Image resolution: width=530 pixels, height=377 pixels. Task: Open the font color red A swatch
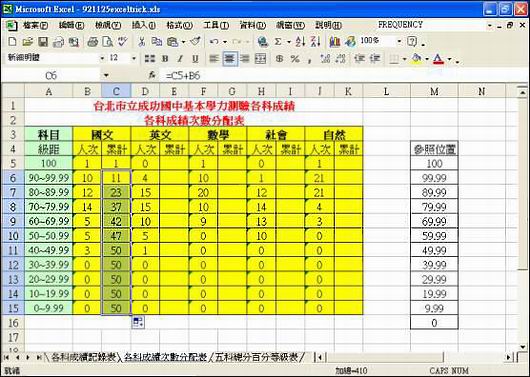click(438, 59)
